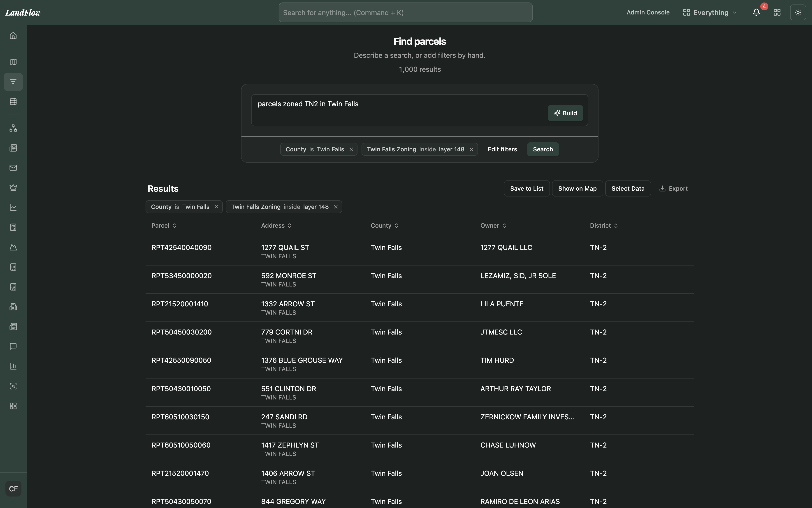Click Select Data button
812x508 pixels.
pyautogui.click(x=627, y=189)
